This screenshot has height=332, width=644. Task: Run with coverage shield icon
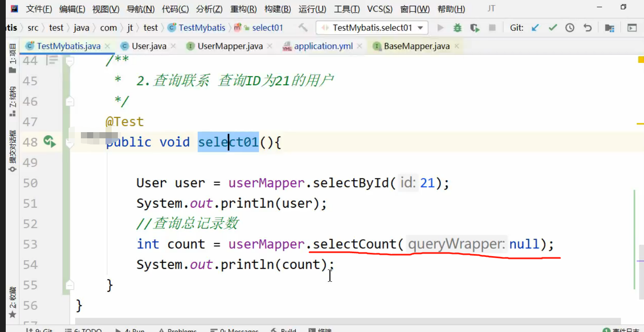[x=475, y=27]
